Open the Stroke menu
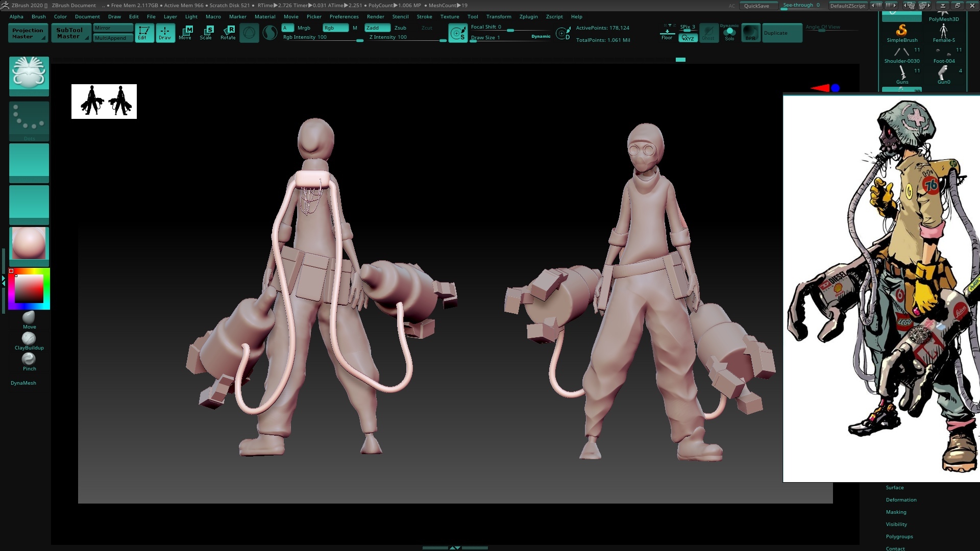980x551 pixels. [424, 16]
